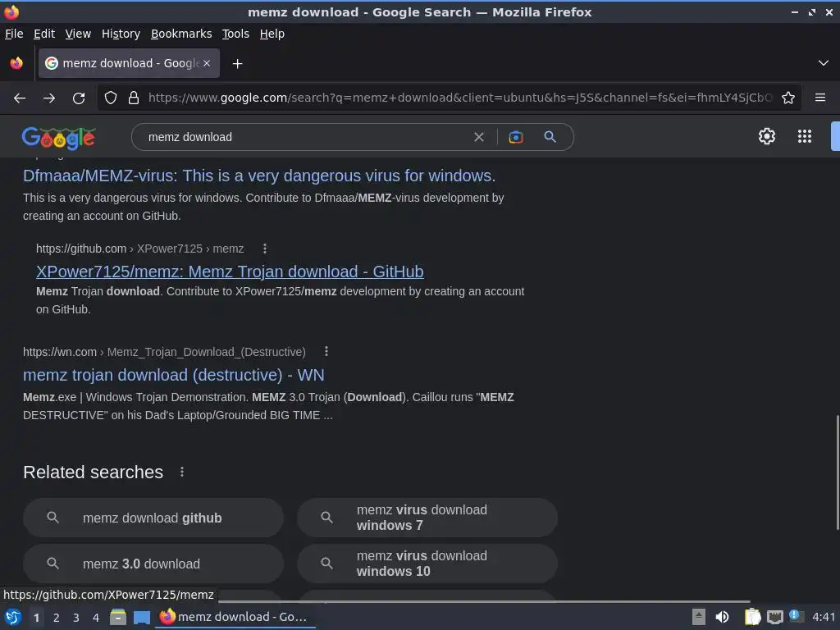
Task: Open the notification tray icon
Action: 796,616
